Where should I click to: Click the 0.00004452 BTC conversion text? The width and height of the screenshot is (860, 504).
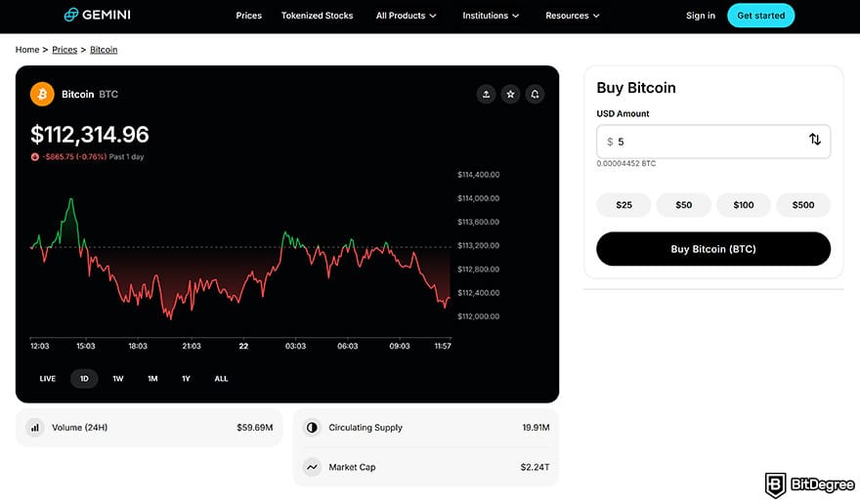(625, 163)
